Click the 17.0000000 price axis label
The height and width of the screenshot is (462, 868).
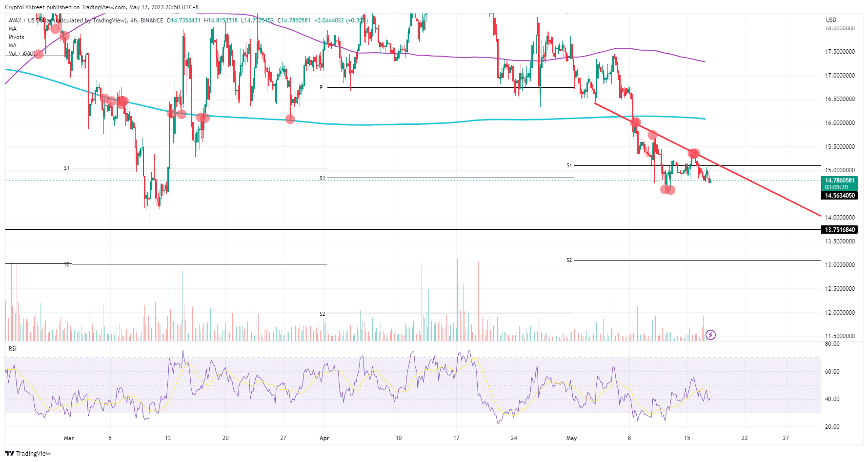(840, 76)
